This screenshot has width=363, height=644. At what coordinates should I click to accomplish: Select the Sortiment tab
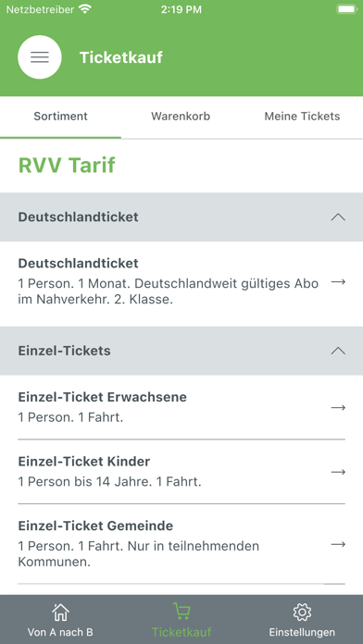pos(60,117)
